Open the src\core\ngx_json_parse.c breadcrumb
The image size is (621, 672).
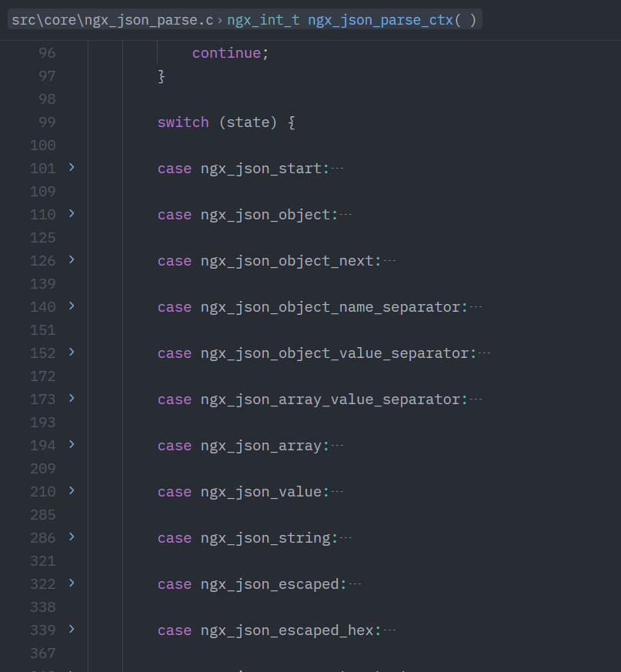coord(112,20)
